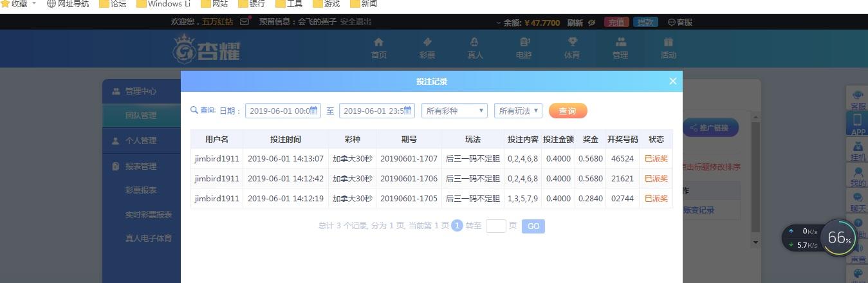Click the orange 查询 search button
Viewport: 868px width, 283px height.
tap(568, 111)
